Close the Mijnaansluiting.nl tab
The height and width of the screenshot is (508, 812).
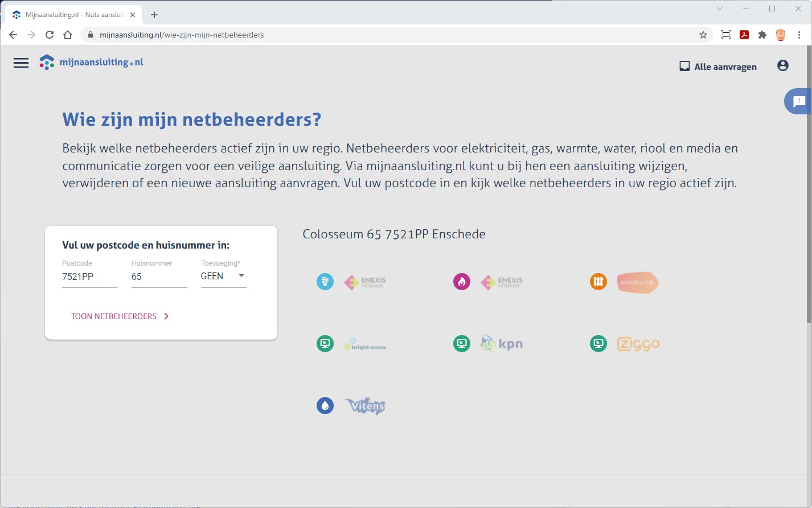pyautogui.click(x=133, y=15)
